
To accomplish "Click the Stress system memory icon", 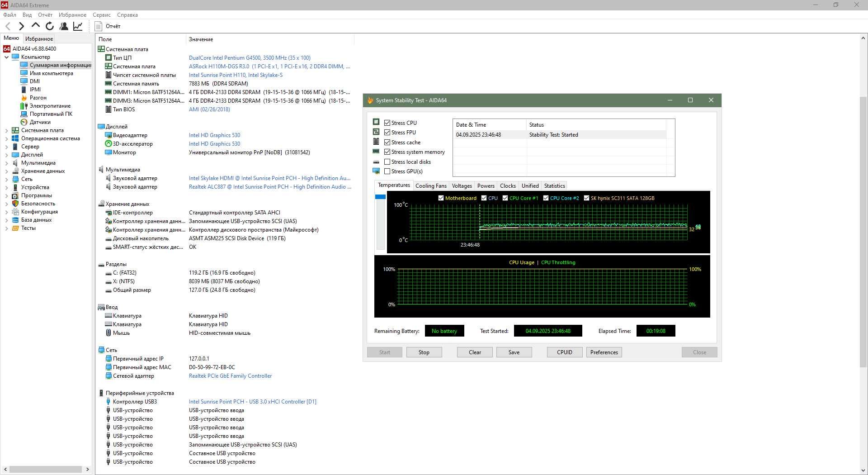I will [x=376, y=152].
